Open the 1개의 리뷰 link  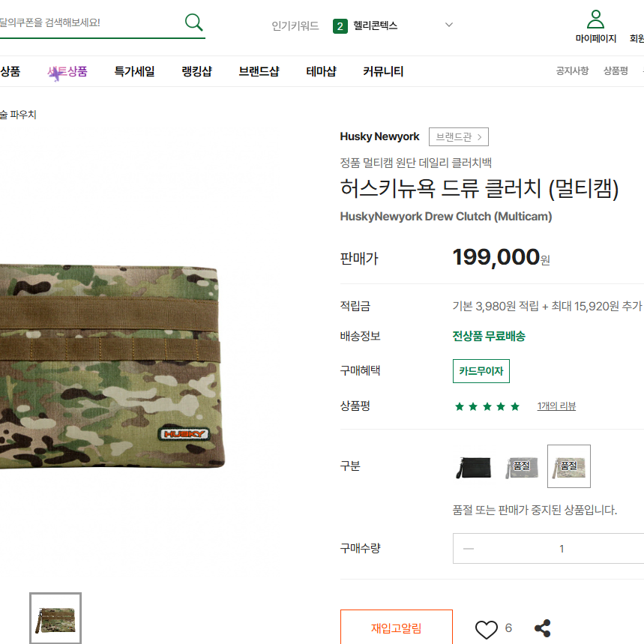[x=556, y=406]
